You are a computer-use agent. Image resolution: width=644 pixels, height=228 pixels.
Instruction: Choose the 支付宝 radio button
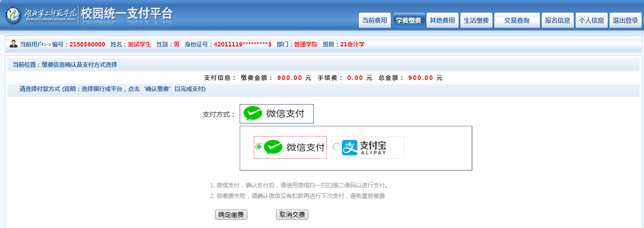(337, 147)
